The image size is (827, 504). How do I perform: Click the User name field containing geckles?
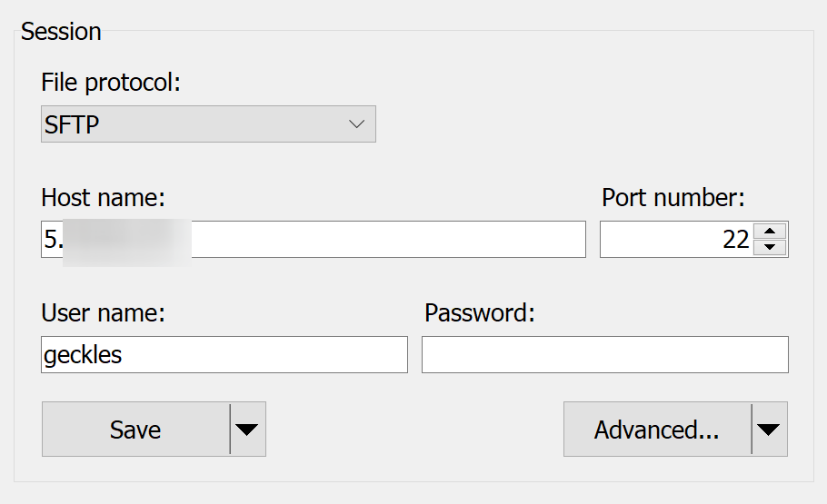(x=224, y=355)
